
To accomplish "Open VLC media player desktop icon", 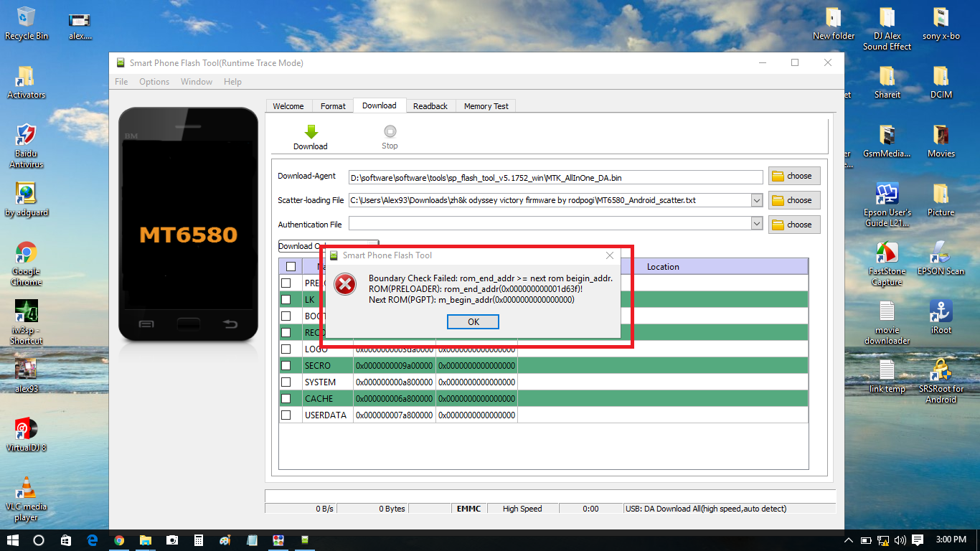I will 27,488.
